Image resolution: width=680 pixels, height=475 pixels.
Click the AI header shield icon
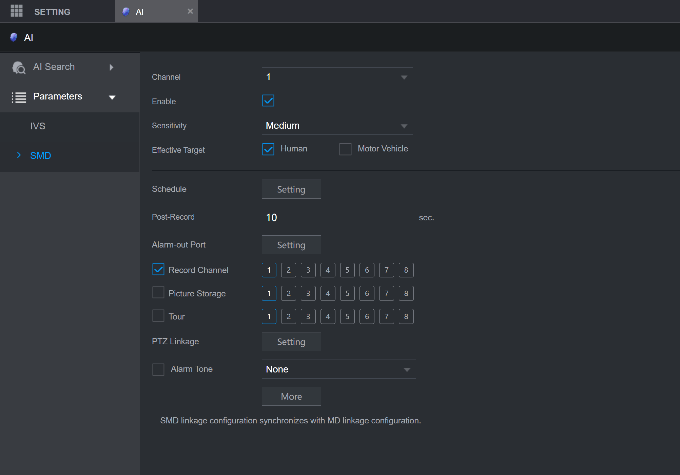click(x=13, y=37)
